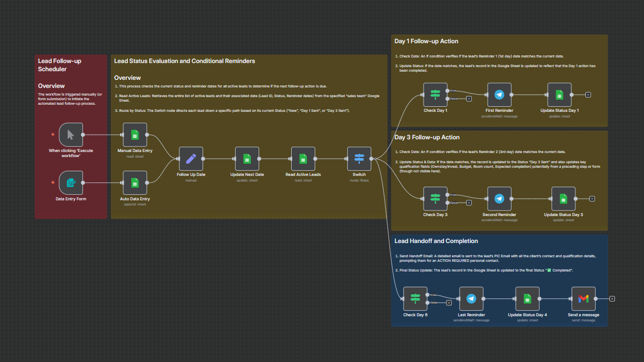
Task: Select the Follow Up Date edit node
Action: (x=191, y=159)
